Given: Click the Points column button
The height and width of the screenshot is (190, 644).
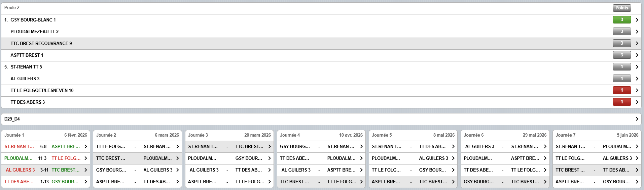Looking at the screenshot, I should pyautogui.click(x=621, y=8).
